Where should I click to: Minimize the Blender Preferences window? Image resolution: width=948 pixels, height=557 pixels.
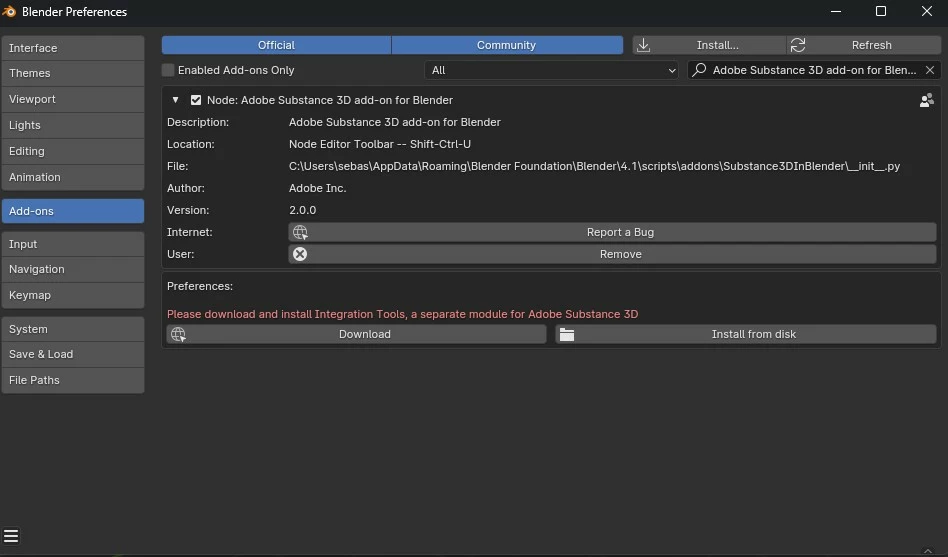836,11
